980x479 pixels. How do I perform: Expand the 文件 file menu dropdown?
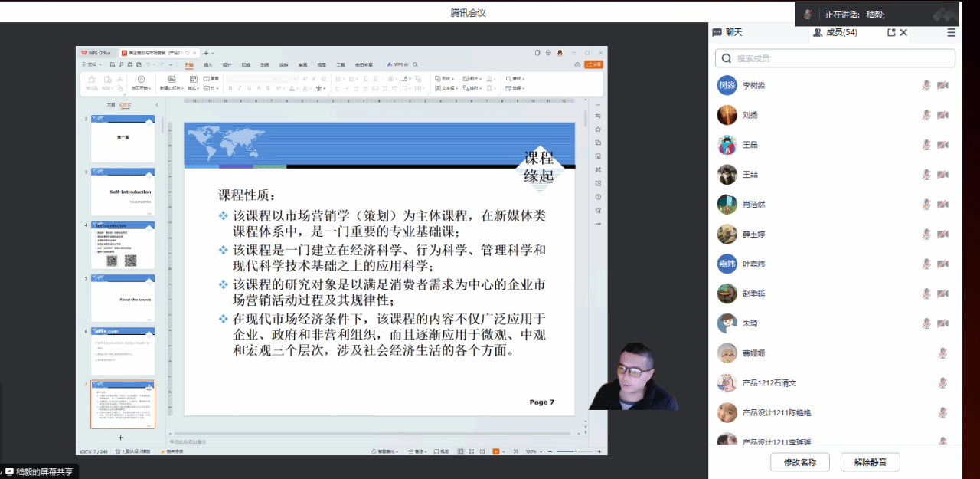click(x=92, y=64)
